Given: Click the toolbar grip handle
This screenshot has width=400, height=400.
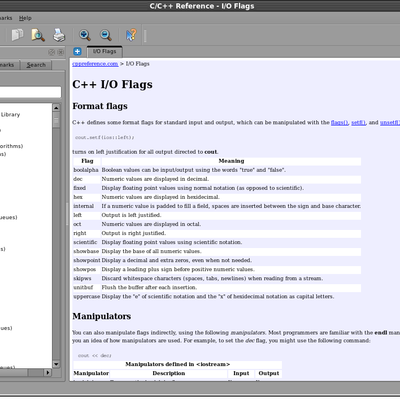Looking at the screenshot, I should coord(145,35).
